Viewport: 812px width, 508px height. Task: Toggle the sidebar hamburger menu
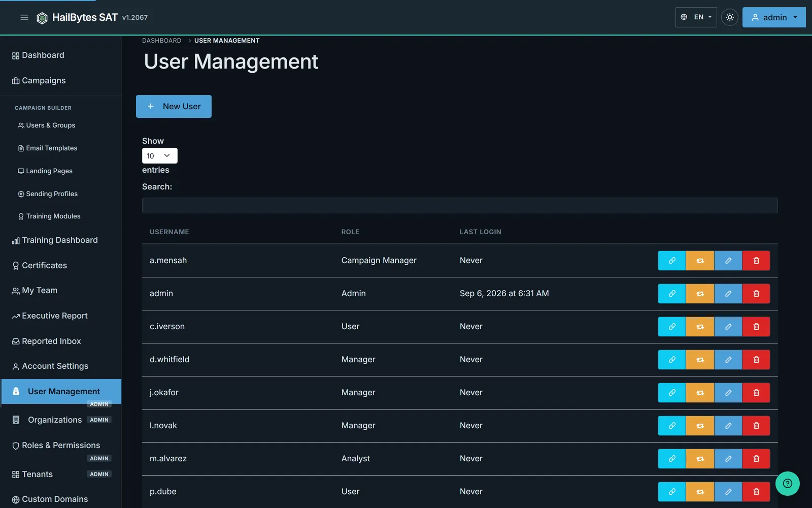coord(24,17)
